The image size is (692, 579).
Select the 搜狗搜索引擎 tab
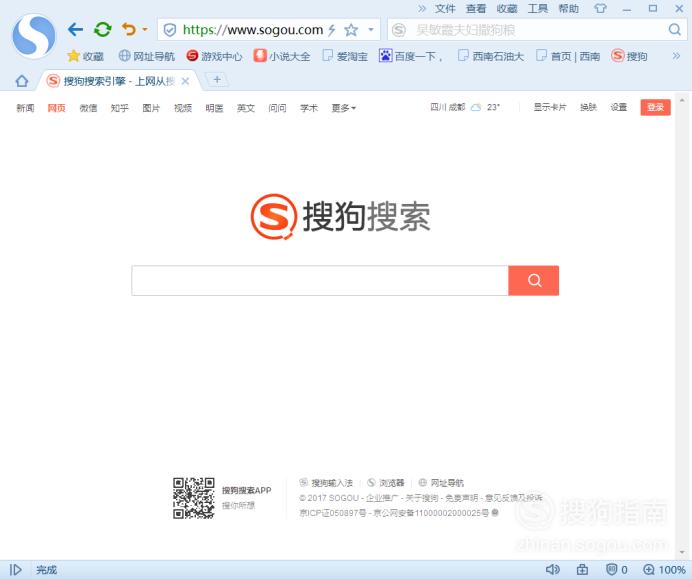click(118, 81)
